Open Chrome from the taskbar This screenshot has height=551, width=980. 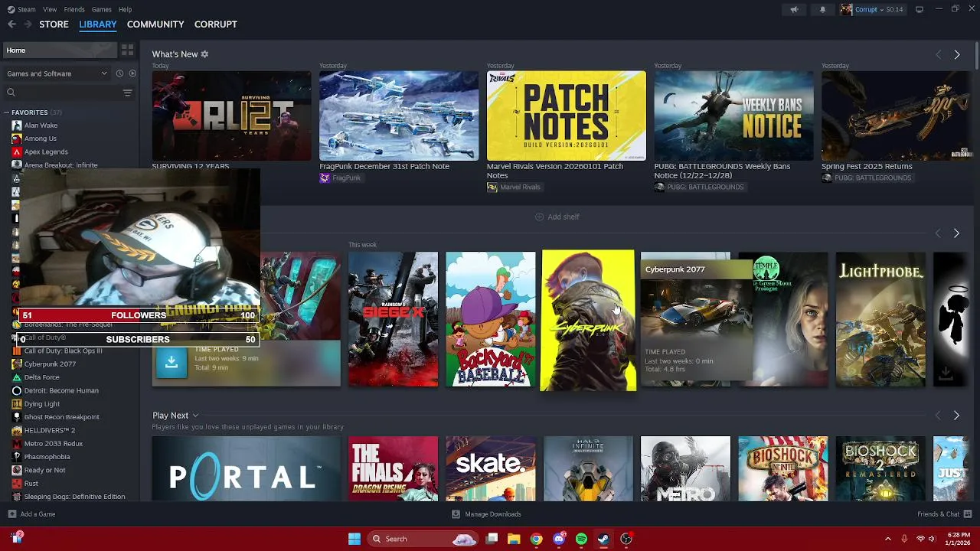[x=536, y=539]
